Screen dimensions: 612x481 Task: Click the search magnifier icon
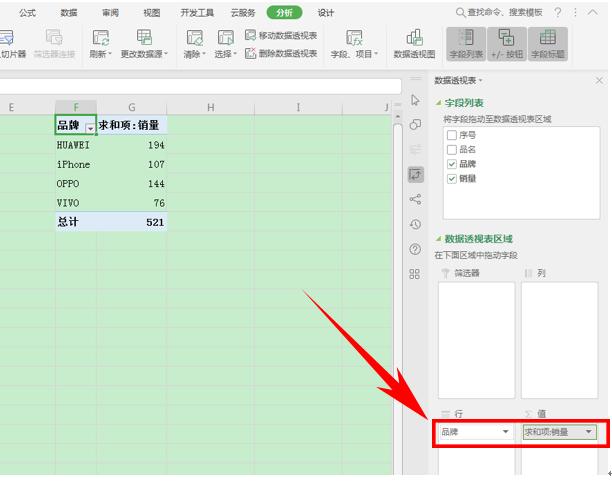coord(461,13)
